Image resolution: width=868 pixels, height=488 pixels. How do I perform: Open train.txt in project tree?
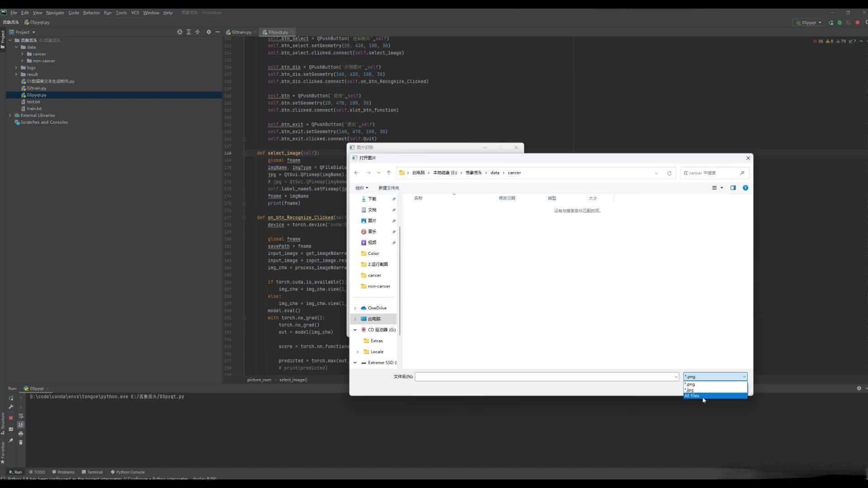click(x=34, y=108)
